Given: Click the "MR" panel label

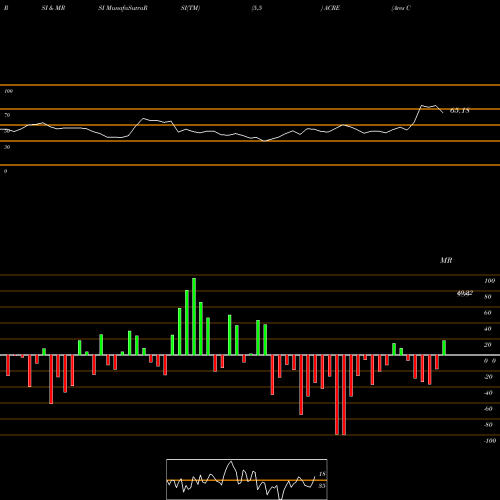Looking at the screenshot, I should (x=446, y=260).
